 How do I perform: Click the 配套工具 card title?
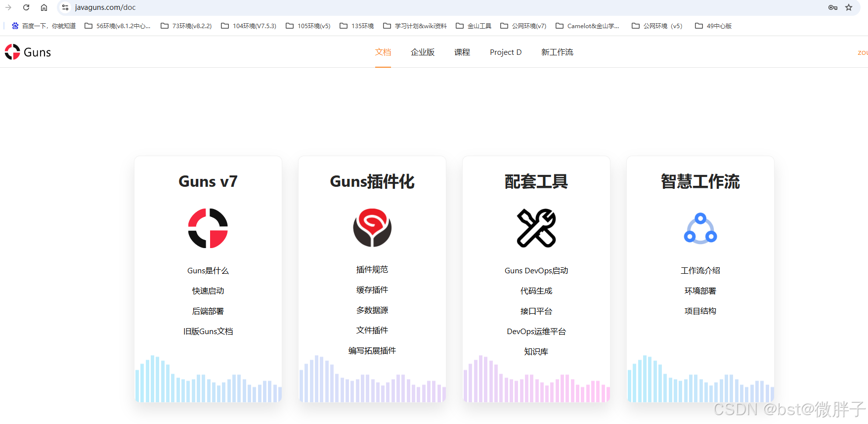(536, 181)
